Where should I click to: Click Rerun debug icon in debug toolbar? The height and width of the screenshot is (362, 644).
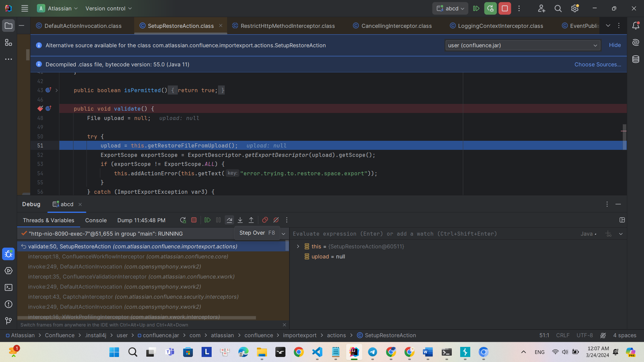point(183,220)
